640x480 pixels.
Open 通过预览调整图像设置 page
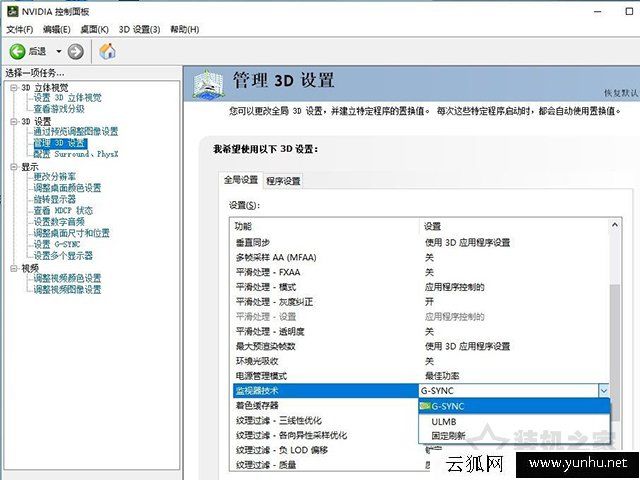pyautogui.click(x=76, y=131)
